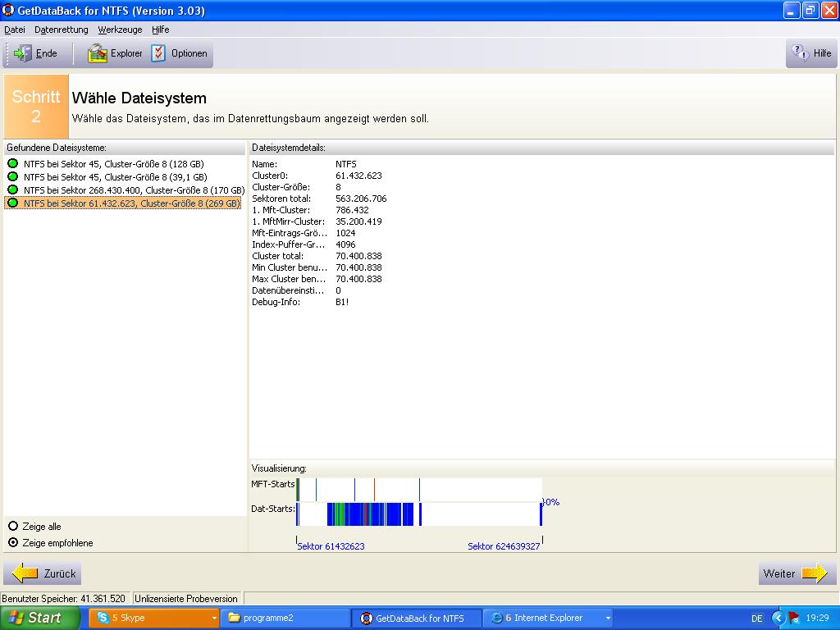Image resolution: width=840 pixels, height=630 pixels.
Task: Select Zeige empfohlene radio button
Action: (x=13, y=543)
